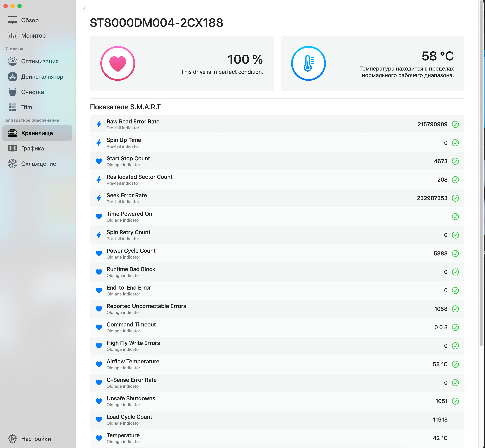This screenshot has height=448, width=485.
Task: Click green checkmark for Airflow Temperature
Action: pos(455,364)
